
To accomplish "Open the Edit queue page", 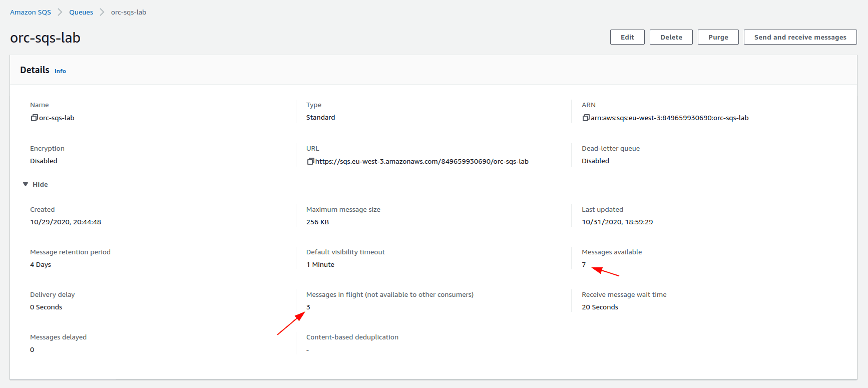I will pos(627,37).
